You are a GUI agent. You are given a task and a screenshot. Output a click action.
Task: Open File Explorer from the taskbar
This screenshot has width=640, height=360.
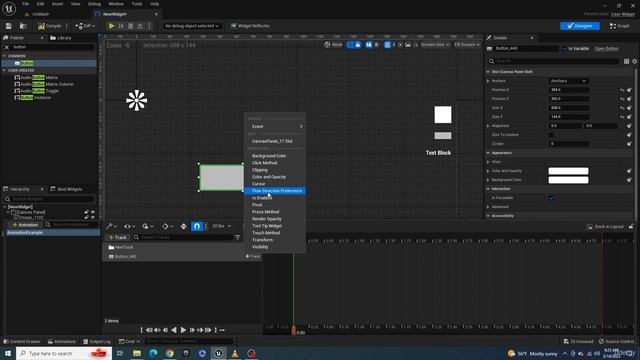[137, 353]
